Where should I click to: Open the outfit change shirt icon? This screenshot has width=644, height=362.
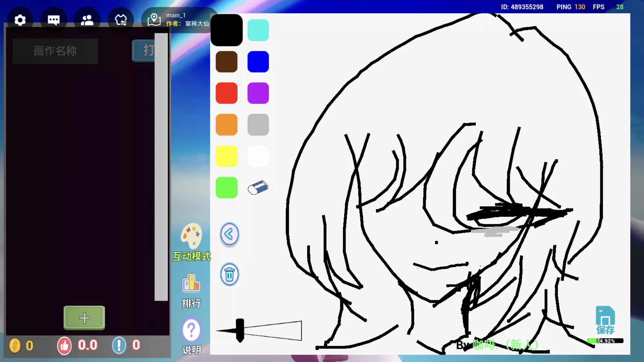(x=121, y=20)
